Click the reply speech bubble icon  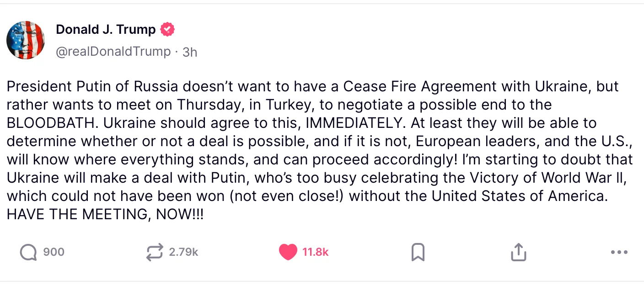28,252
